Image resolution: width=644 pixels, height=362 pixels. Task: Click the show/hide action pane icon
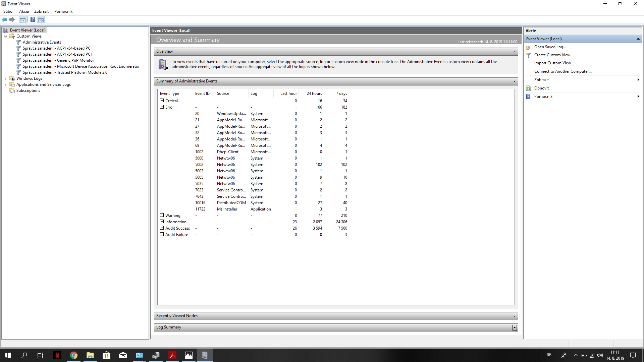[x=41, y=20]
